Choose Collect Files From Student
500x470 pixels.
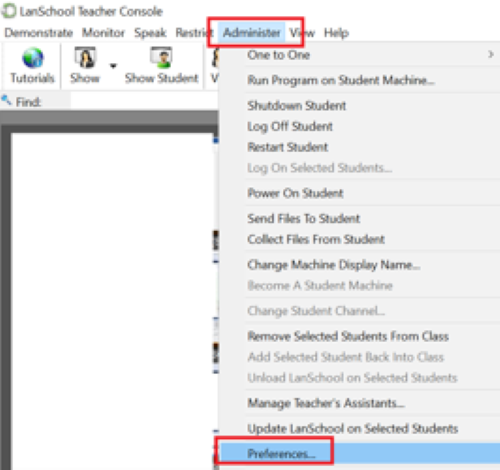tap(316, 239)
